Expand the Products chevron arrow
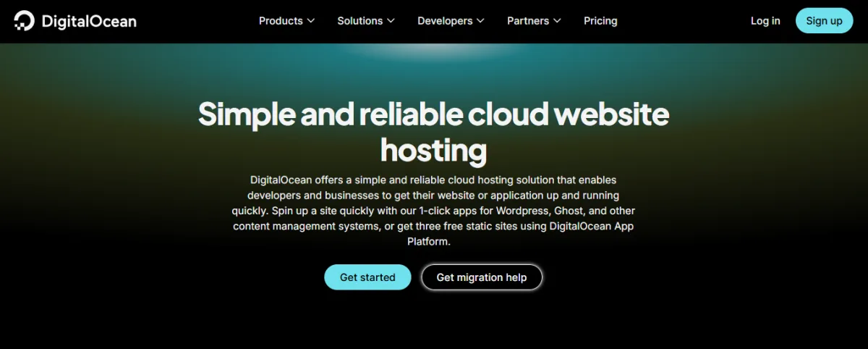Viewport: 868px width, 349px height. [311, 21]
